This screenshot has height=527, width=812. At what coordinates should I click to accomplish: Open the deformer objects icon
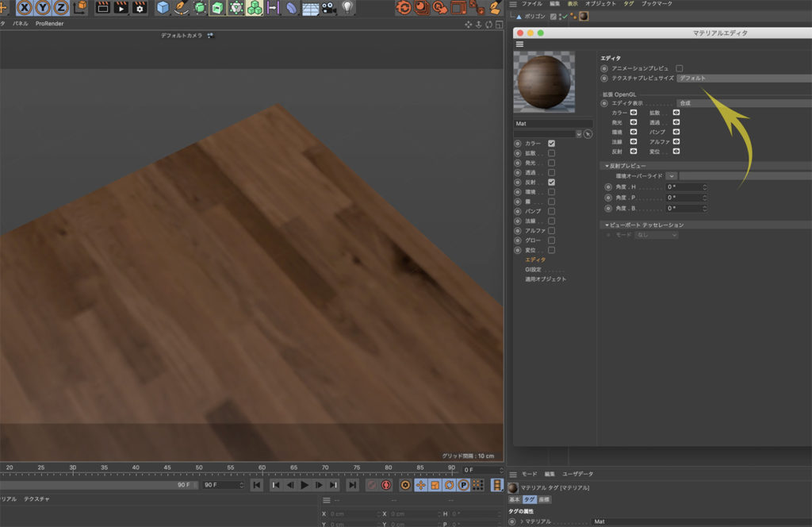pyautogui.click(x=292, y=7)
